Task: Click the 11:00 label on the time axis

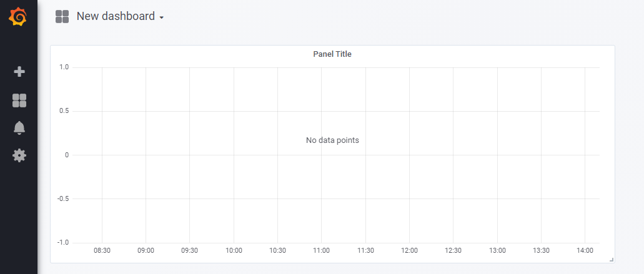Action: pos(321,250)
